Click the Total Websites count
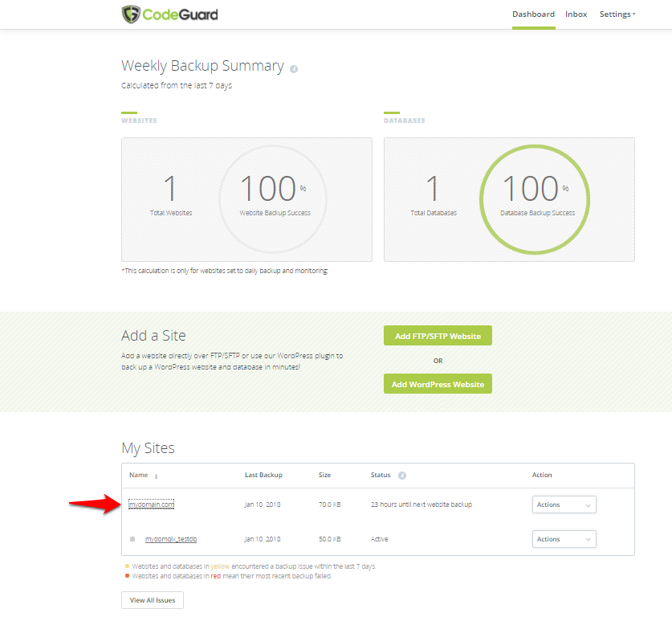Image resolution: width=672 pixels, height=621 pixels. pyautogui.click(x=169, y=190)
